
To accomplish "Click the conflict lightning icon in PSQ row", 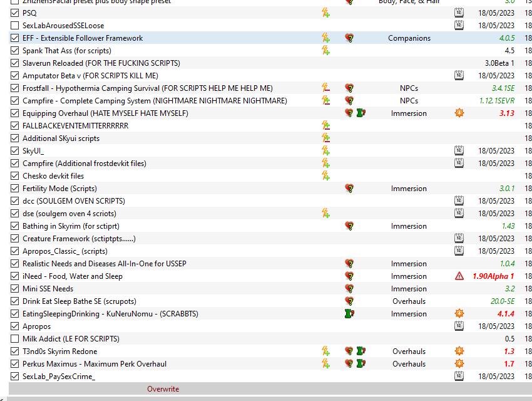I will (x=325, y=13).
